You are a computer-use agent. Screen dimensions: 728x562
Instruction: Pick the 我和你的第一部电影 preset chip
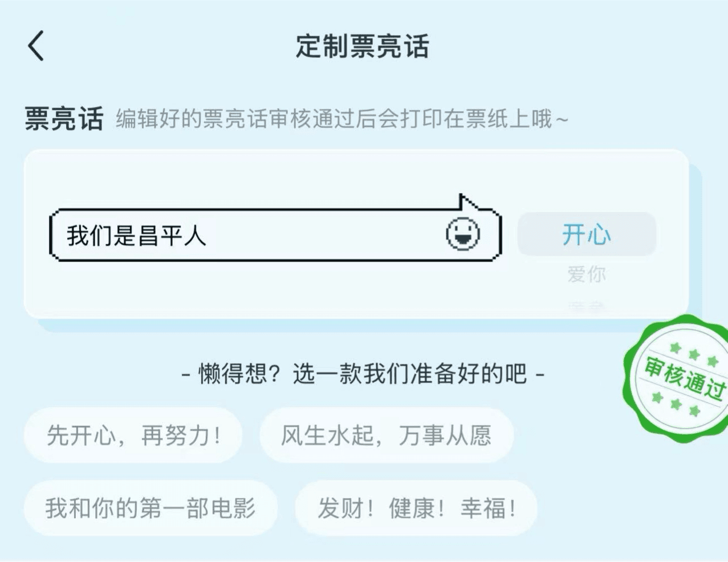coord(151,508)
